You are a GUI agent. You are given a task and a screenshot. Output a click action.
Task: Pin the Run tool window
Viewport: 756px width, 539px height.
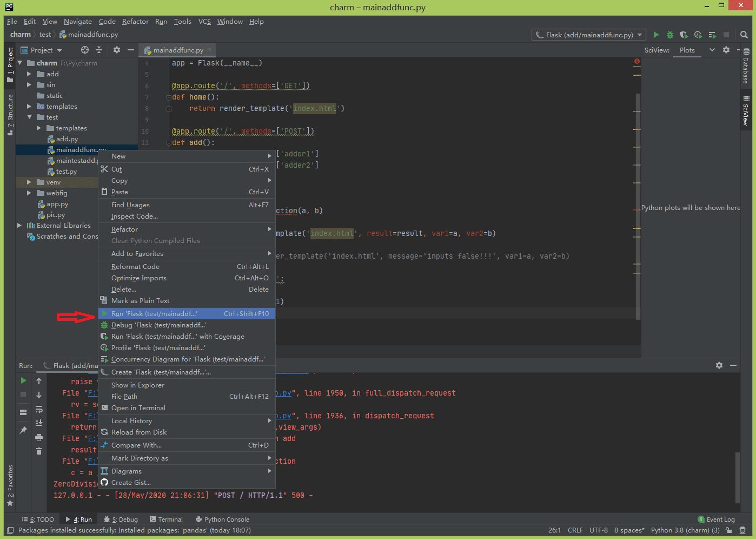(24, 430)
